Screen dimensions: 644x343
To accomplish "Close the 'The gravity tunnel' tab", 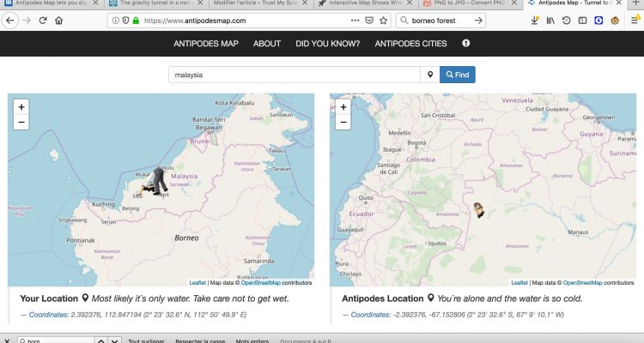I will [200, 3].
